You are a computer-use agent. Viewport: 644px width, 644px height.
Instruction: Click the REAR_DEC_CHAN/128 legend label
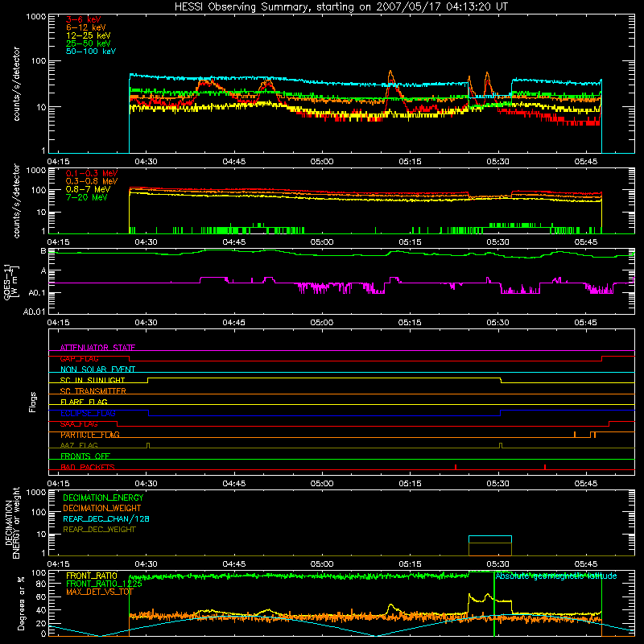click(x=106, y=518)
